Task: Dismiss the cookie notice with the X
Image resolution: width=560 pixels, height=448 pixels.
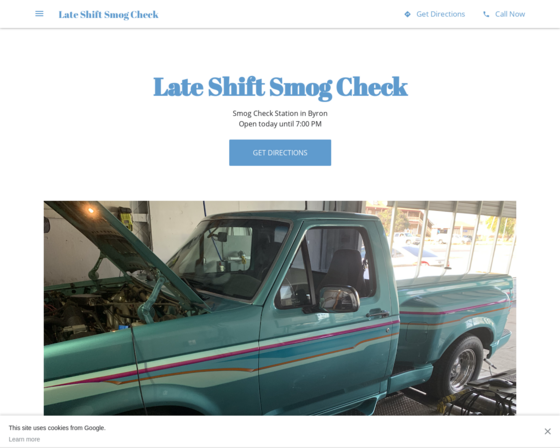Action: [548, 431]
